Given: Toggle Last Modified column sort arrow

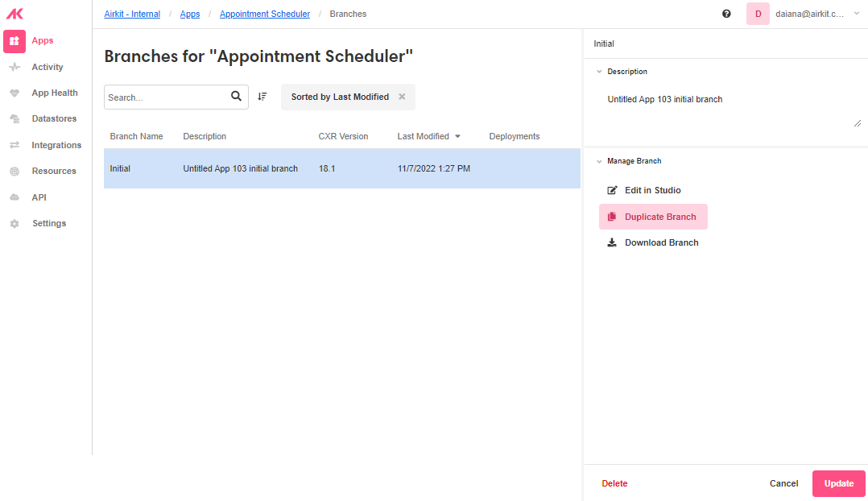Looking at the screenshot, I should click(458, 136).
